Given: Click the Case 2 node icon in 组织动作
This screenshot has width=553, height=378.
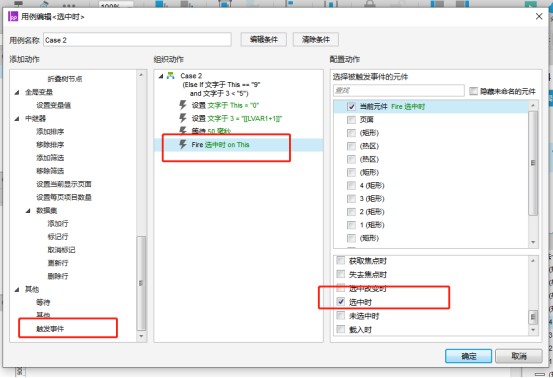Looking at the screenshot, I should [x=171, y=75].
